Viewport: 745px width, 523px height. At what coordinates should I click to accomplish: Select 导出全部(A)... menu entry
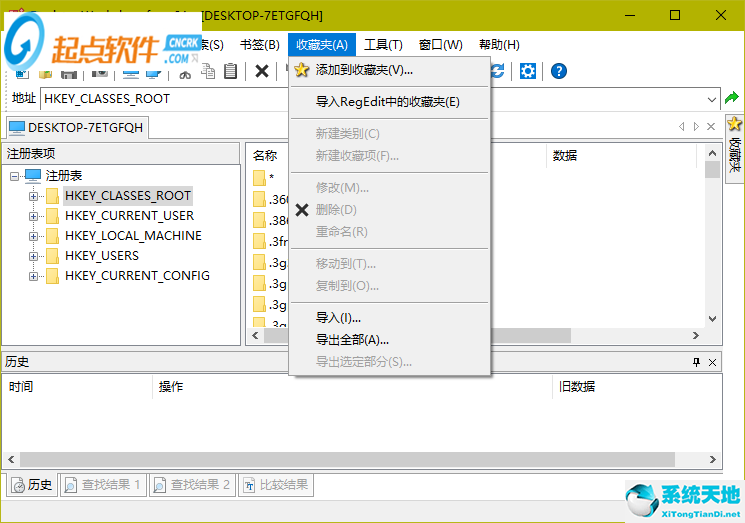pyautogui.click(x=352, y=340)
